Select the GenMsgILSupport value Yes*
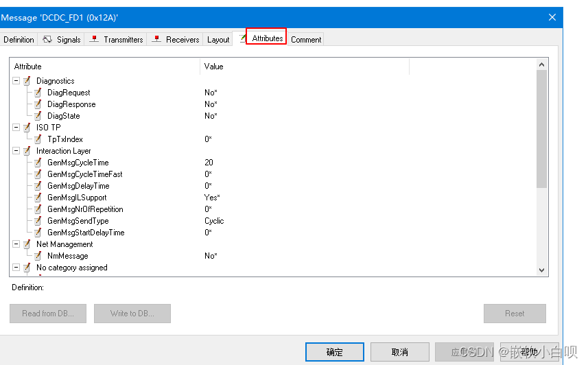 (212, 198)
